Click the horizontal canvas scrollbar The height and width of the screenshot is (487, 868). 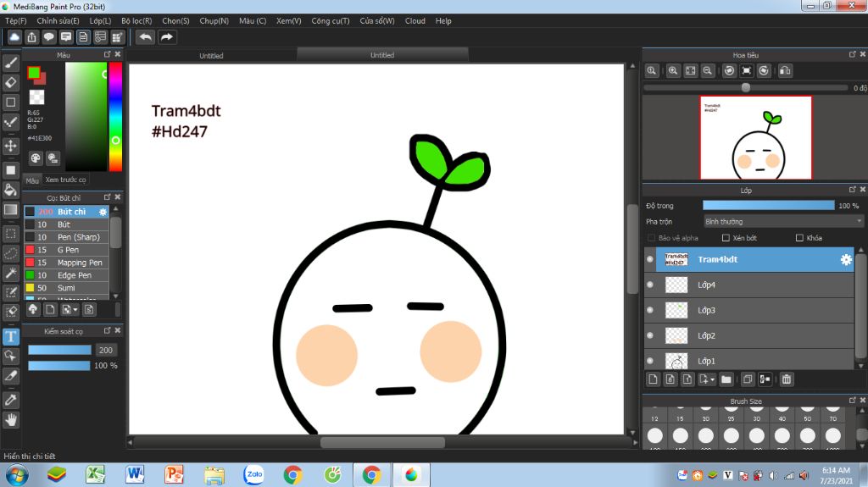(x=382, y=442)
